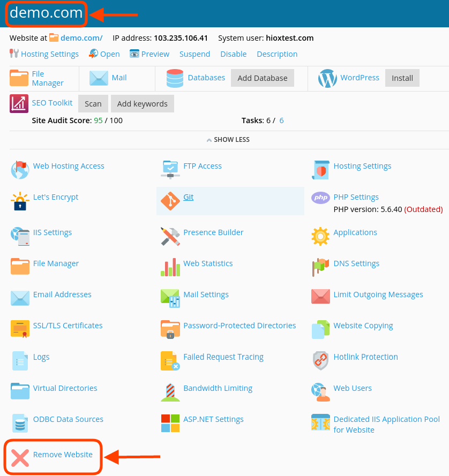Preview the site via Preview link
This screenshot has height=476, width=449.
coord(155,54)
